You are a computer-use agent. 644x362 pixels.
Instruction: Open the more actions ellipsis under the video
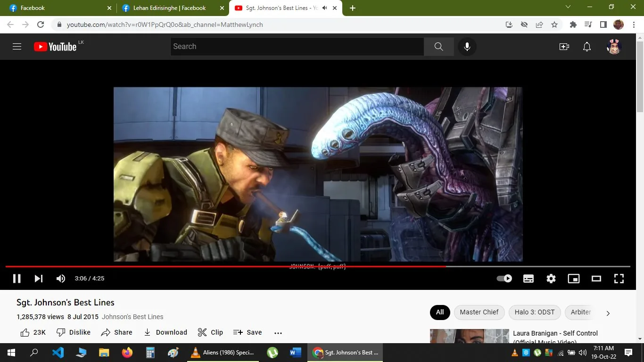coord(278,332)
